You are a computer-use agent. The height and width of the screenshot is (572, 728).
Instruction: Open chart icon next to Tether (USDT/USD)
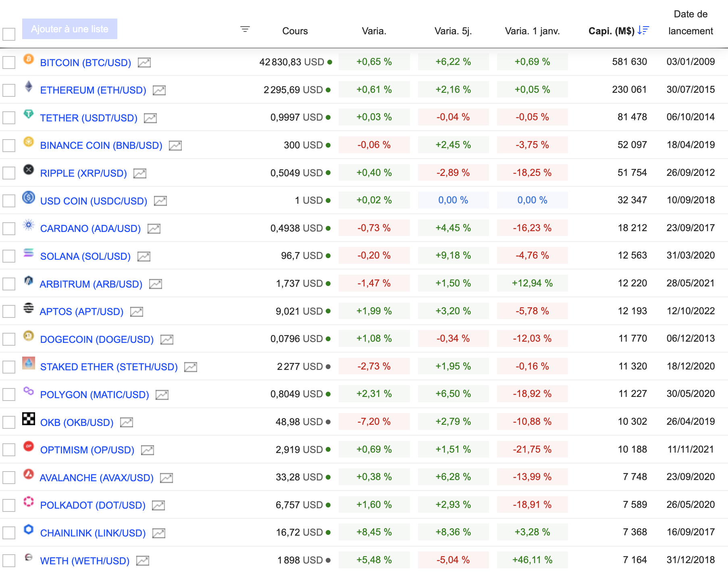150,118
